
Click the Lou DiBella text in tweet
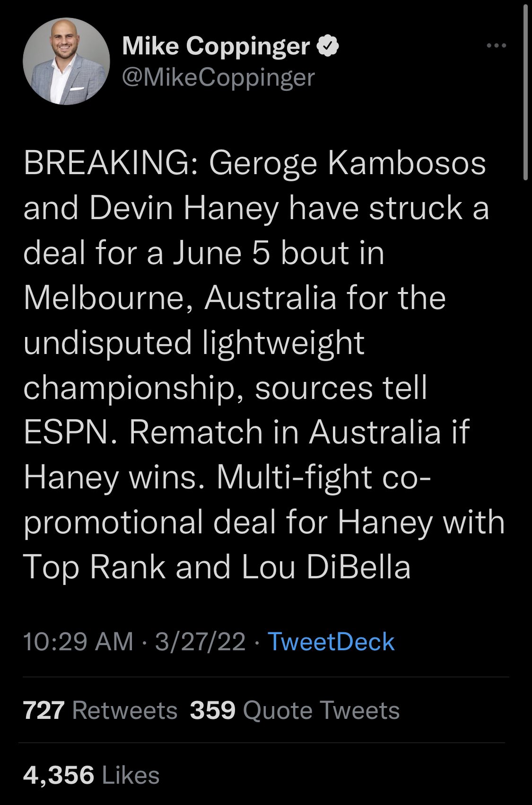coord(326,566)
